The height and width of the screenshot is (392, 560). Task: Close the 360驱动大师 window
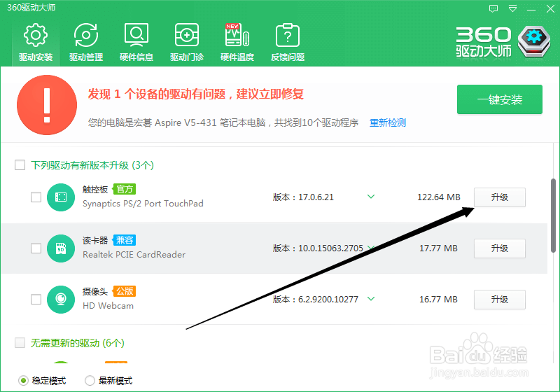550,9
